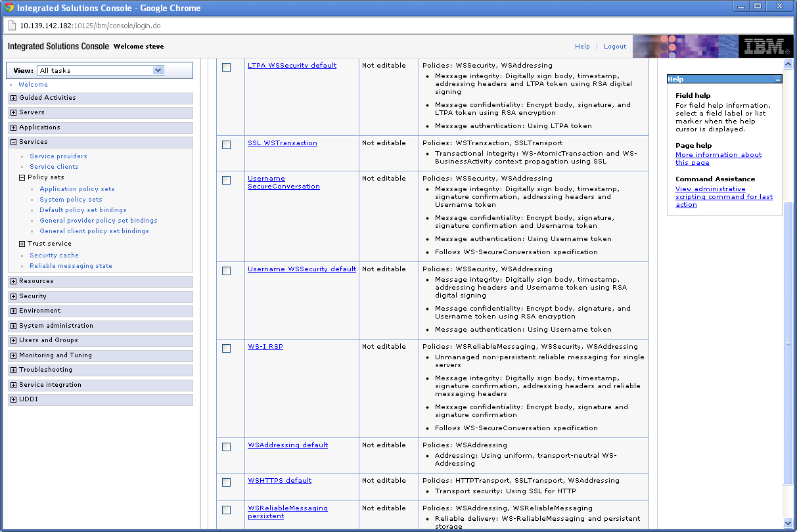Expand the Security section

tap(12, 296)
